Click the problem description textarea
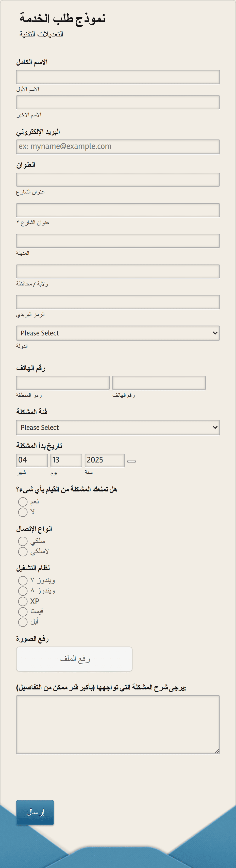This screenshot has height=868, width=236. click(x=118, y=724)
